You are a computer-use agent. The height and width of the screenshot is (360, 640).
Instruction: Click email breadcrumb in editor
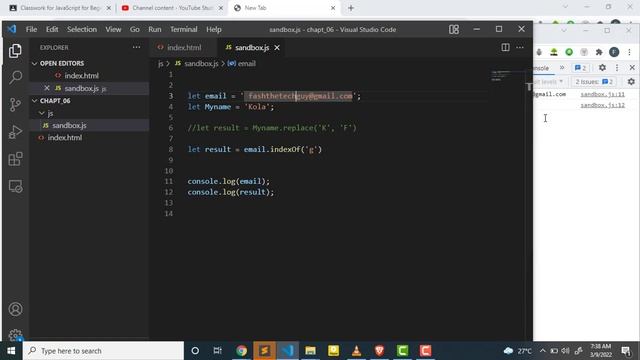coord(242,63)
